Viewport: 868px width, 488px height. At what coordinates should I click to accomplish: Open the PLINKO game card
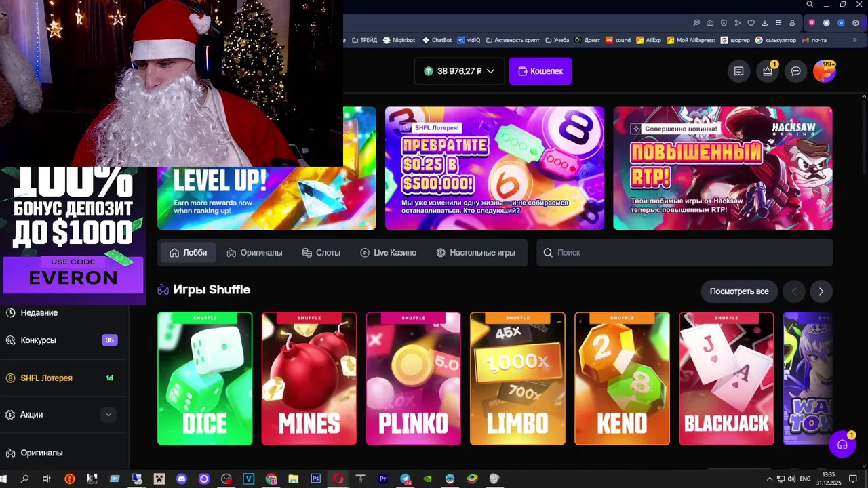point(414,379)
